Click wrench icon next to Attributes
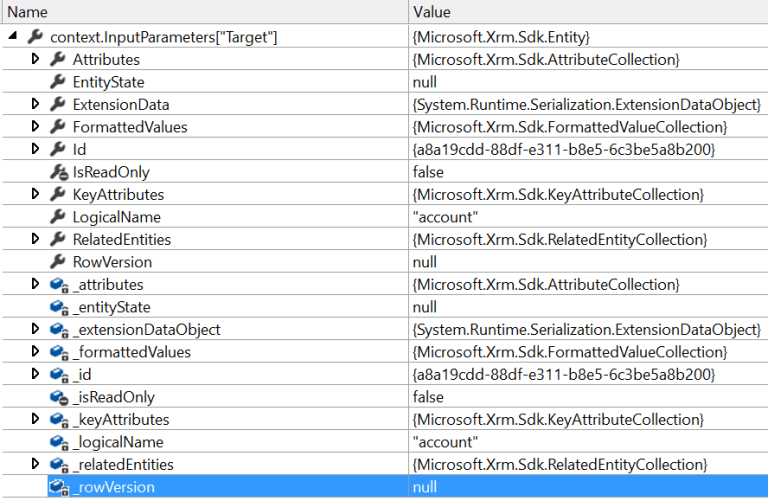Screen dimensions: 768x501 pyautogui.click(x=58, y=59)
